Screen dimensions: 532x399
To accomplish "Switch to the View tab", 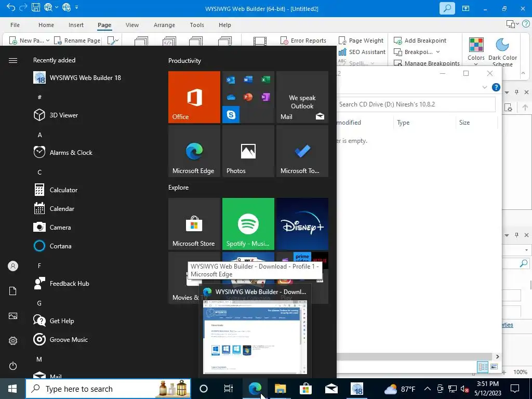I will tap(132, 25).
